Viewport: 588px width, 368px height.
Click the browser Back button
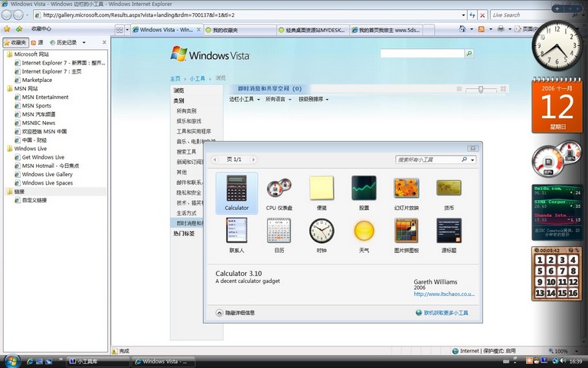click(x=6, y=15)
